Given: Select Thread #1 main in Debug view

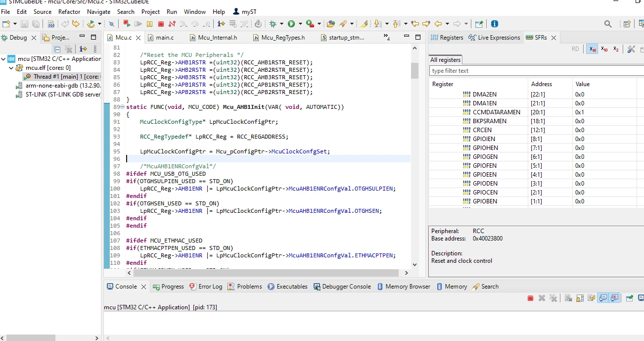Looking at the screenshot, I should click(x=62, y=77).
